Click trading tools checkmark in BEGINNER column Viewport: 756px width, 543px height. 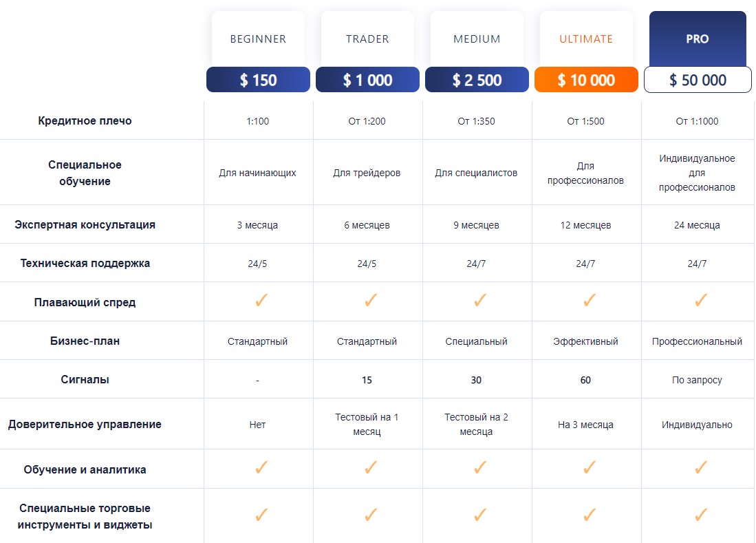[261, 515]
